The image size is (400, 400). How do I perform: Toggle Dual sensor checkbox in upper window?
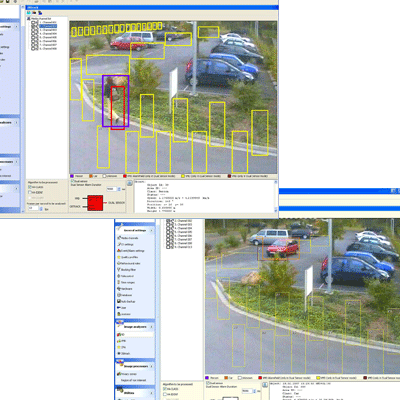point(73,181)
